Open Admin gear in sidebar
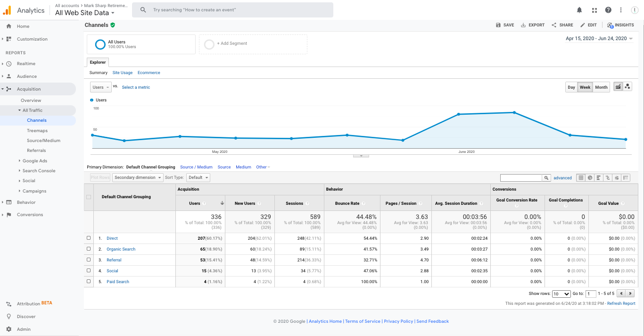The height and width of the screenshot is (336, 644). click(9, 329)
